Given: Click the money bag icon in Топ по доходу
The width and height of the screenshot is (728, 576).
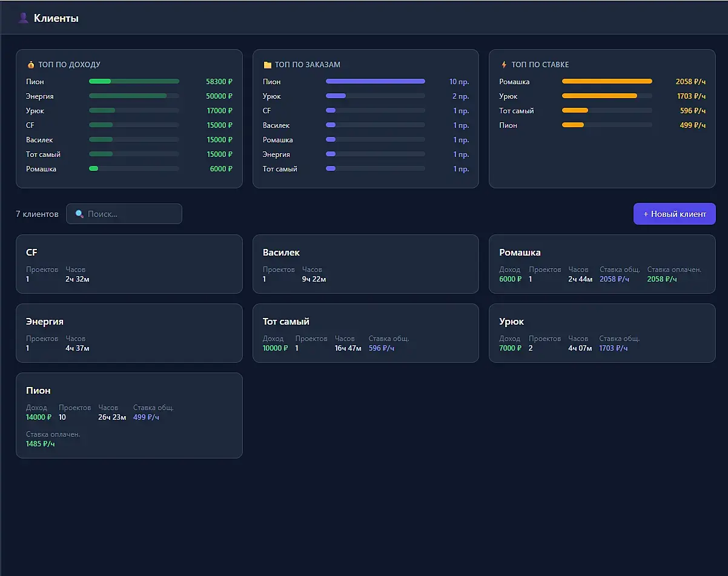Looking at the screenshot, I should (31, 65).
